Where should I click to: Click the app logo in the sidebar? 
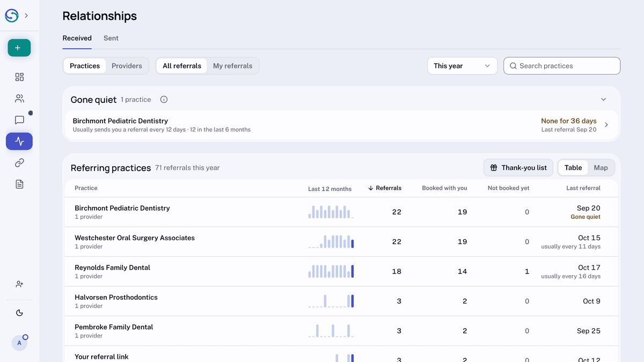[x=12, y=16]
